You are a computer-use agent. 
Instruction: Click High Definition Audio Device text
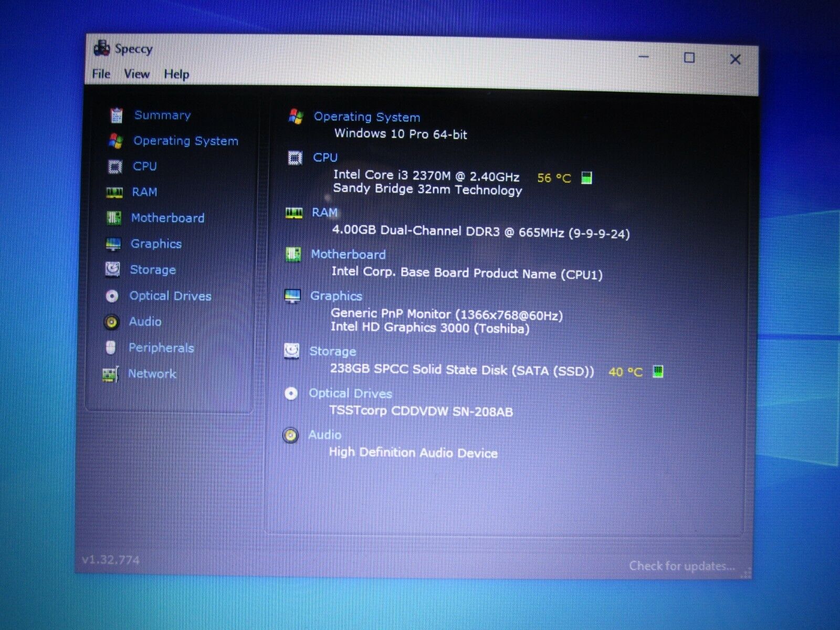coord(413,453)
